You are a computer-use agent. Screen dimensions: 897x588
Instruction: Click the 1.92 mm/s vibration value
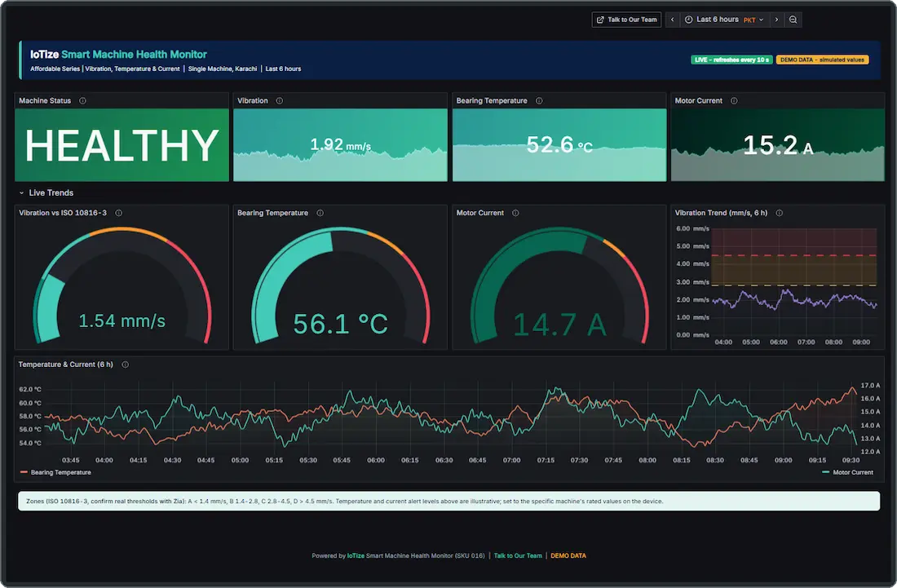(340, 144)
